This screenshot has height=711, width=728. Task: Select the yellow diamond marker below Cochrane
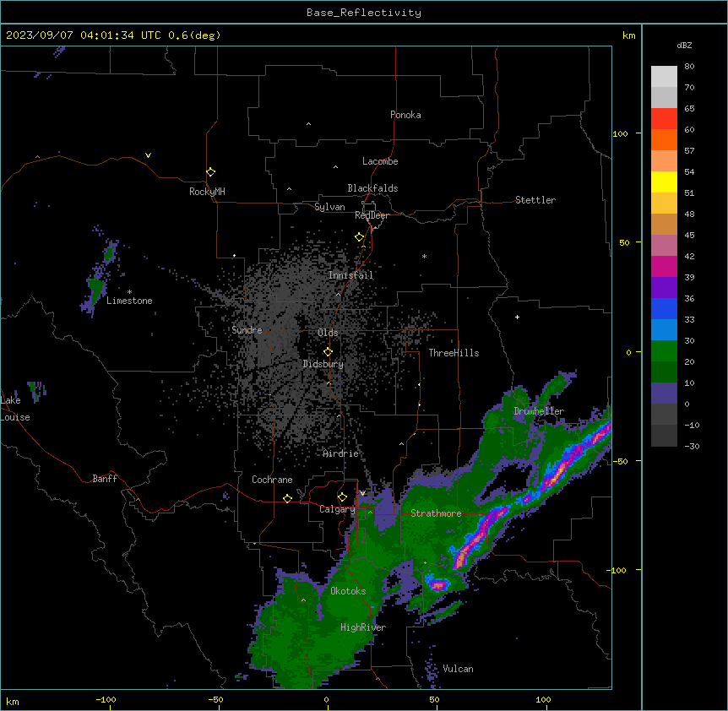pos(287,498)
